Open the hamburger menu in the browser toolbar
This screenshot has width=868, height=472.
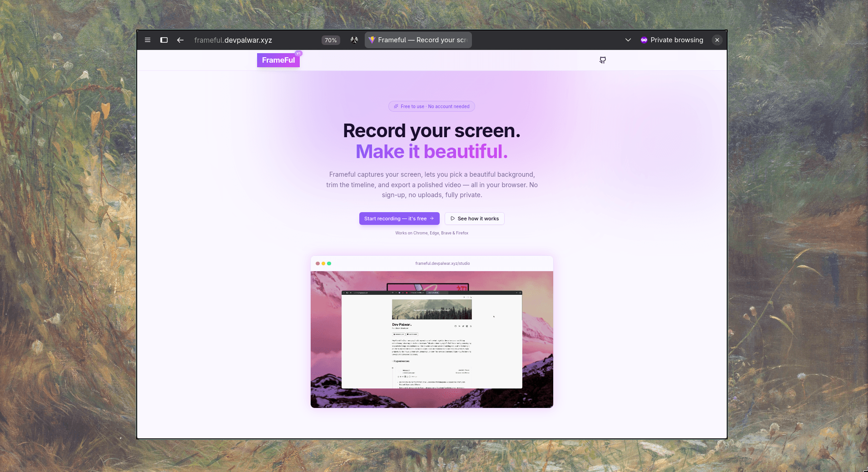148,40
